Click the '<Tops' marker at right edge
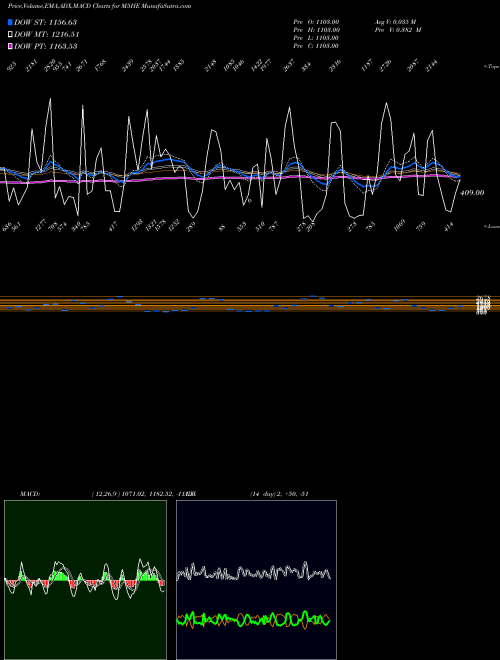The image size is (500, 660). [x=491, y=67]
